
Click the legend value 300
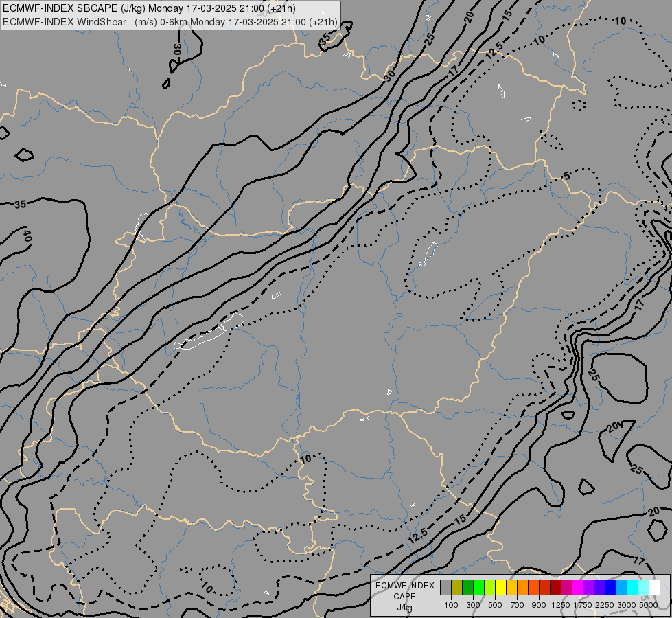tap(473, 605)
